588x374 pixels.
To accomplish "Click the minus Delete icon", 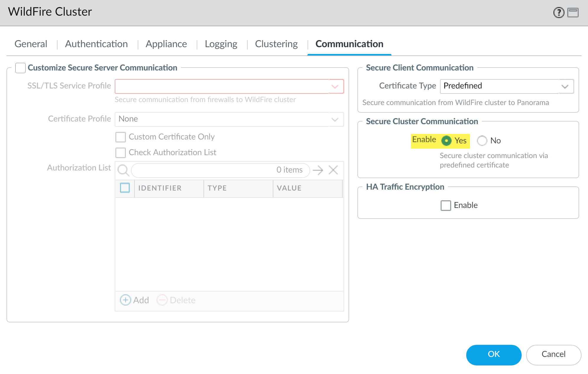I will (162, 300).
